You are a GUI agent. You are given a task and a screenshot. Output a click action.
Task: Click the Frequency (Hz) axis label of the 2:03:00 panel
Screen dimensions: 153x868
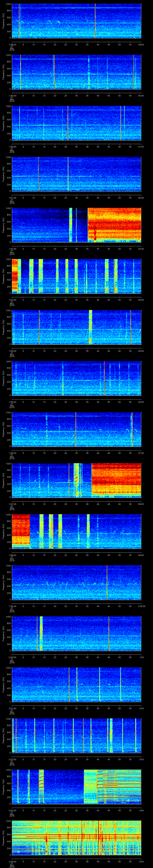[3, 787]
